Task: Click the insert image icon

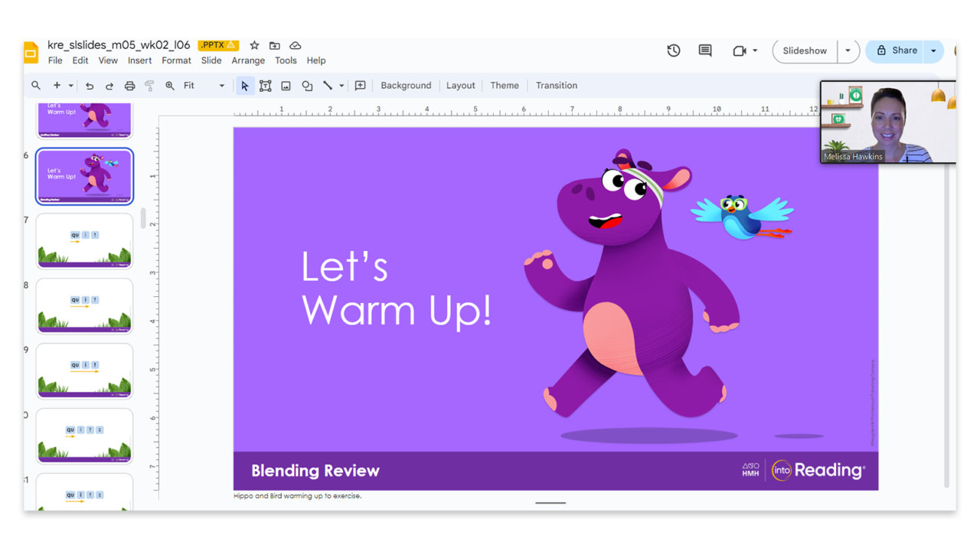Action: coord(286,86)
